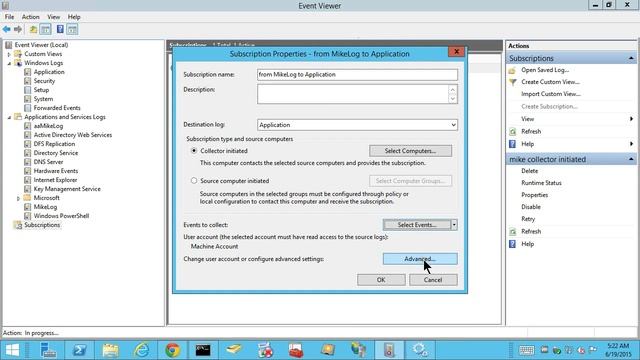Open Google Chrome from the taskbar
The width and height of the screenshot is (640, 360).
coord(172,350)
